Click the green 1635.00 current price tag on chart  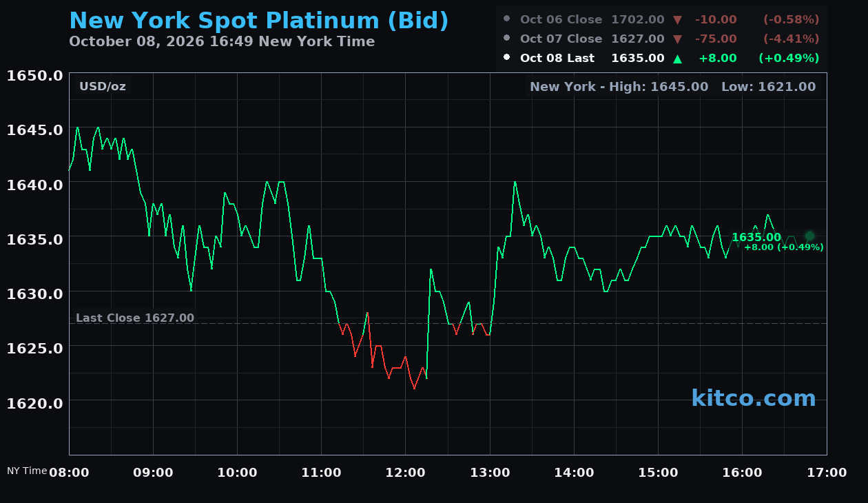pos(756,238)
